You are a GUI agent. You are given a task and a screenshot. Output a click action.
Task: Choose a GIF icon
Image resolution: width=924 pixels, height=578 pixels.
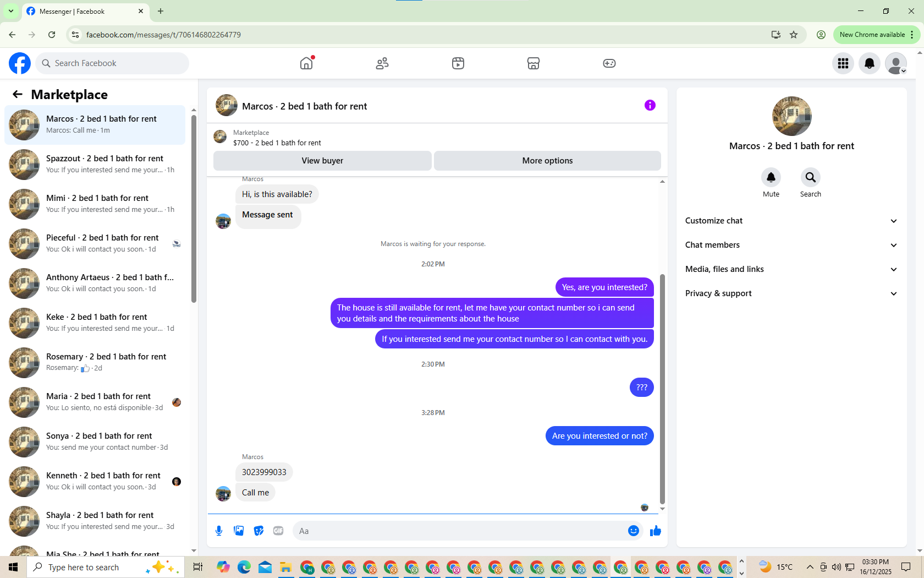278,531
